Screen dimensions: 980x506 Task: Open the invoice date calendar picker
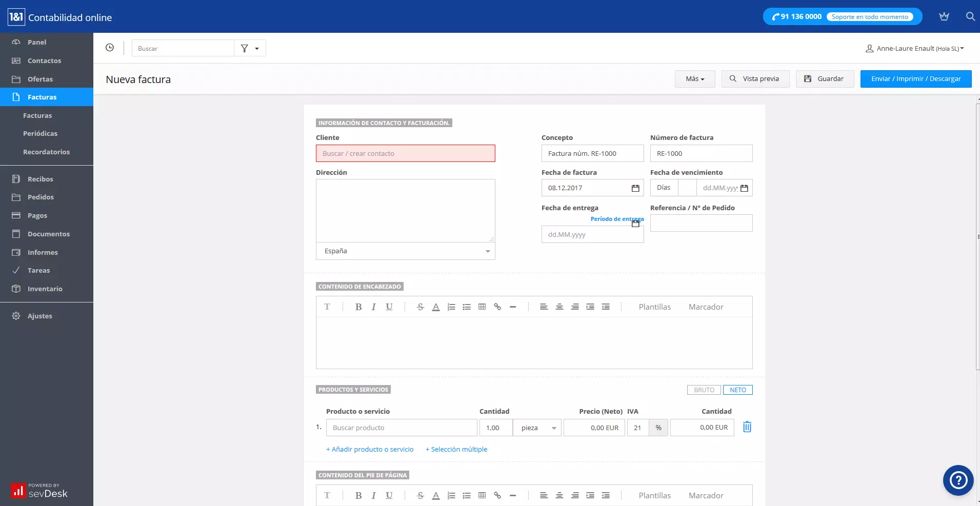635,188
